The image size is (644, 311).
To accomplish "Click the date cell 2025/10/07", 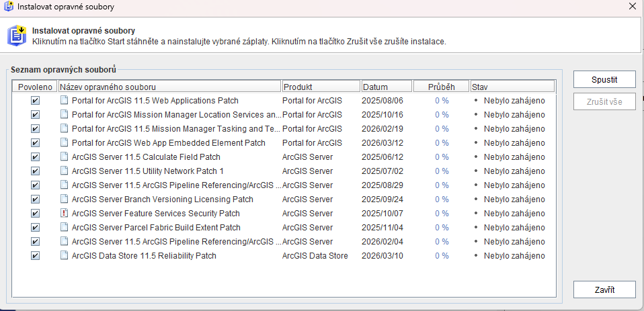I will click(383, 214).
